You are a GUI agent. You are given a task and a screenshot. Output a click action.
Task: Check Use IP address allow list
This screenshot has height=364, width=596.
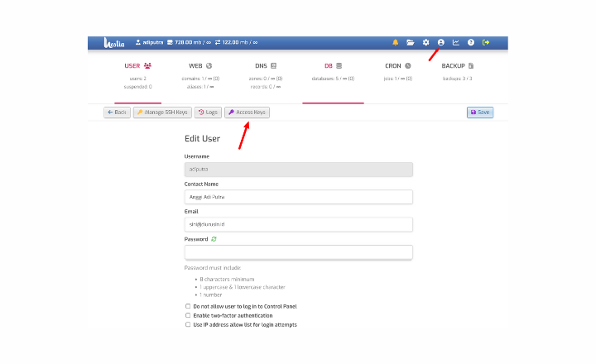click(x=188, y=324)
